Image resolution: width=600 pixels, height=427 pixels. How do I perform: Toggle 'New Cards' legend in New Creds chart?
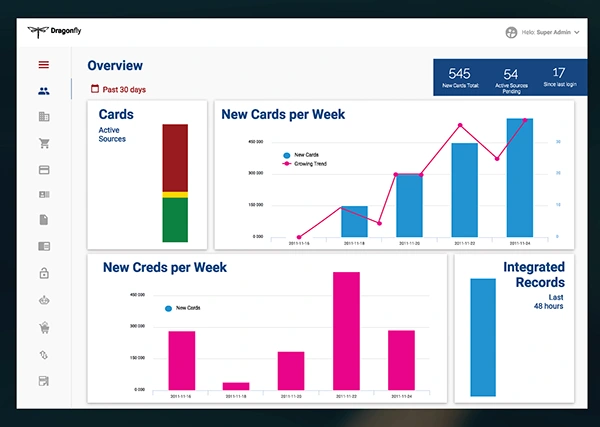[183, 308]
